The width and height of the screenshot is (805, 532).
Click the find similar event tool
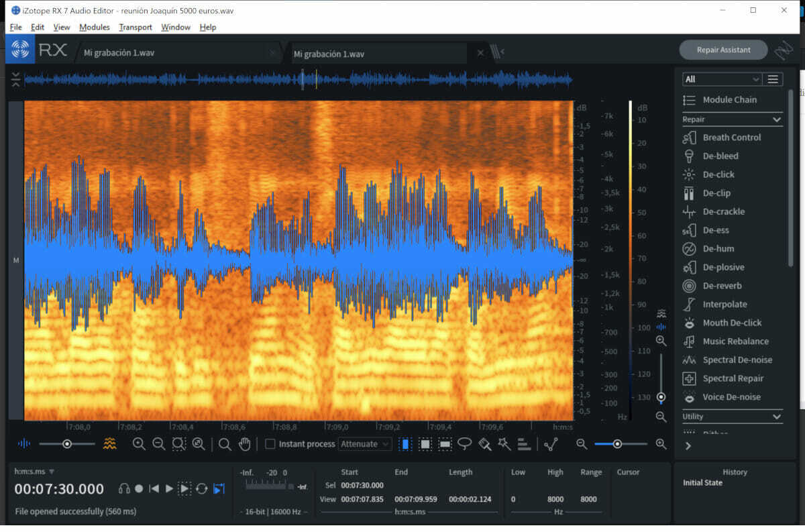551,444
